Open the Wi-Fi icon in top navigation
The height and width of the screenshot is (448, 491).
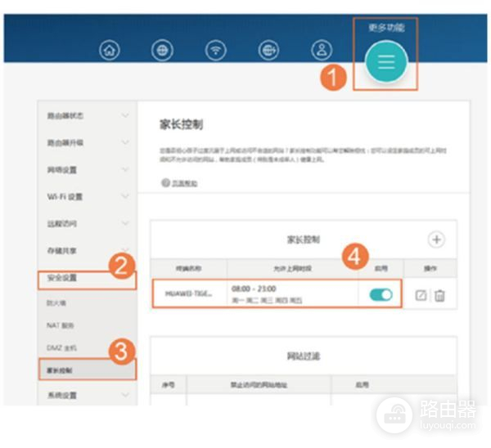216,50
